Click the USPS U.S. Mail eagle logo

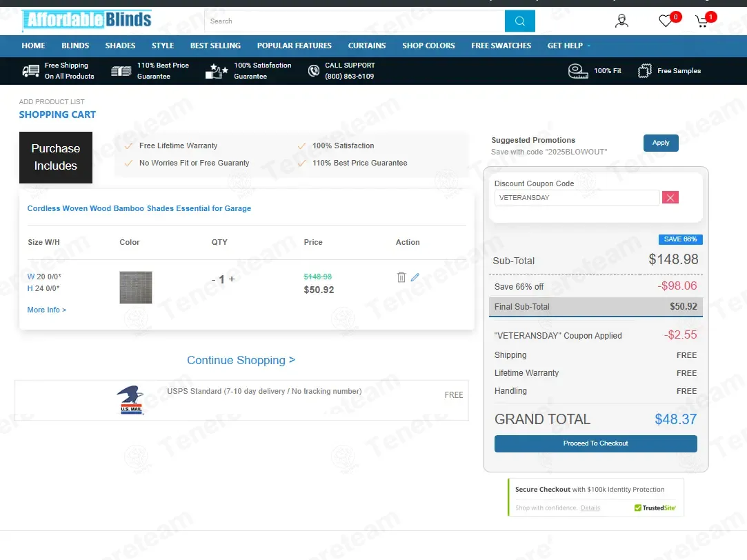130,399
